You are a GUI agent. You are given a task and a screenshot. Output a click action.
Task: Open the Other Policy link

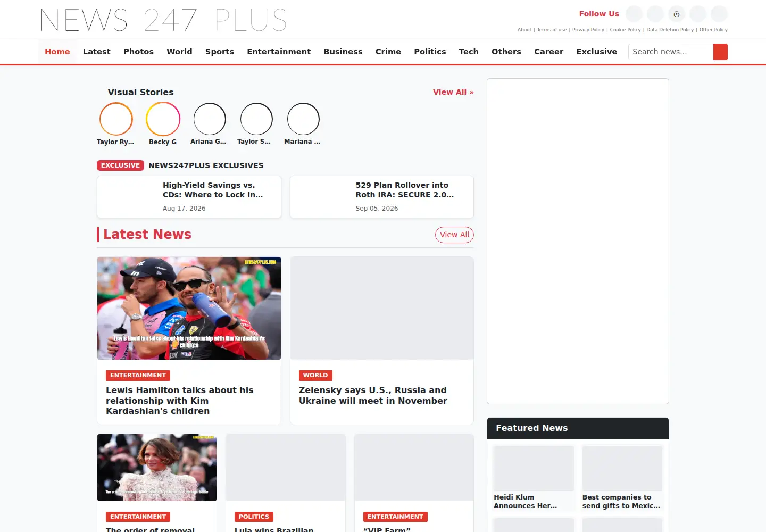click(x=713, y=30)
